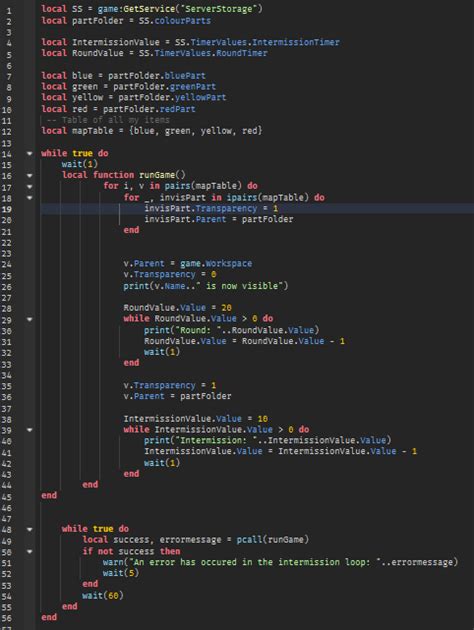
Task: Click 'errormessage' declaration on line 49
Action: click(190, 540)
